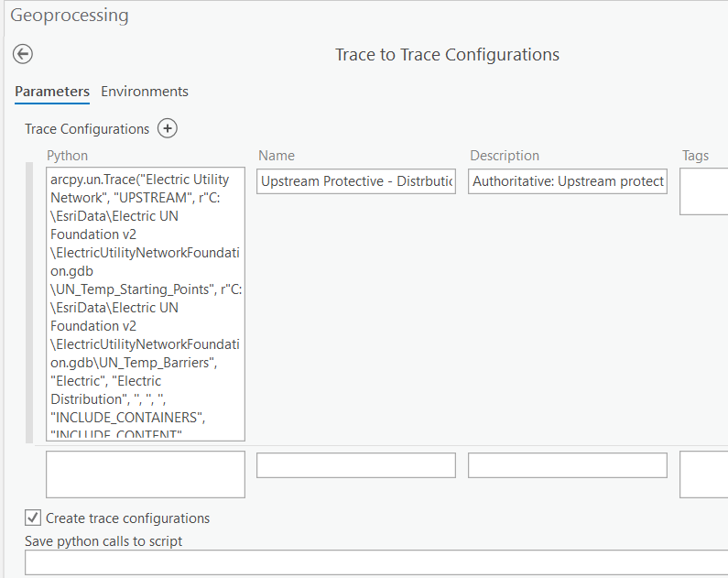Click the Geoprocessing pane title

tap(70, 16)
